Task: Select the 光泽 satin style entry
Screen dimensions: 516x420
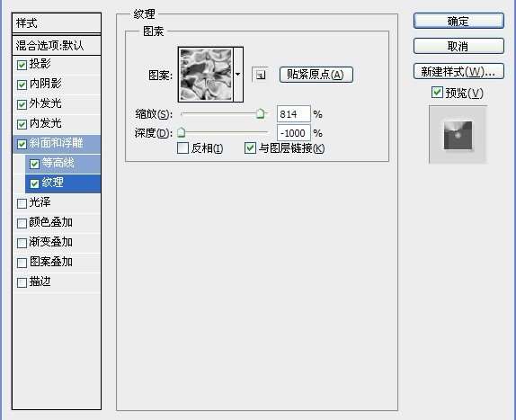Action: point(57,202)
